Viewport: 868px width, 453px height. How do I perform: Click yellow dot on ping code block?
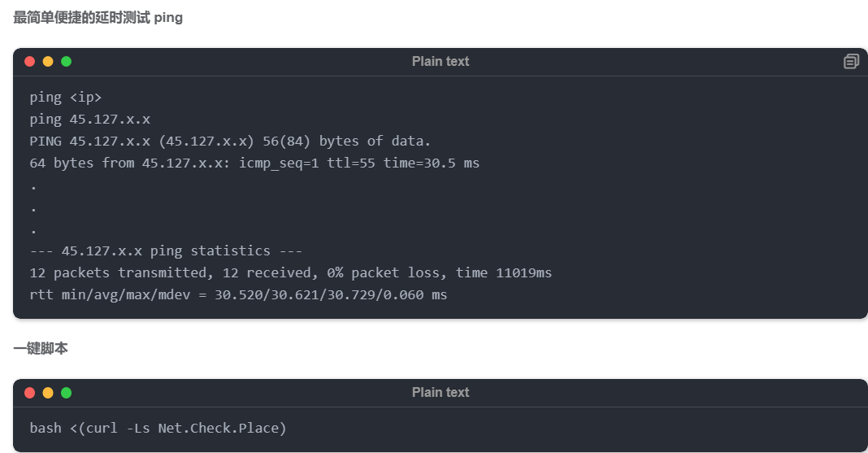(48, 61)
